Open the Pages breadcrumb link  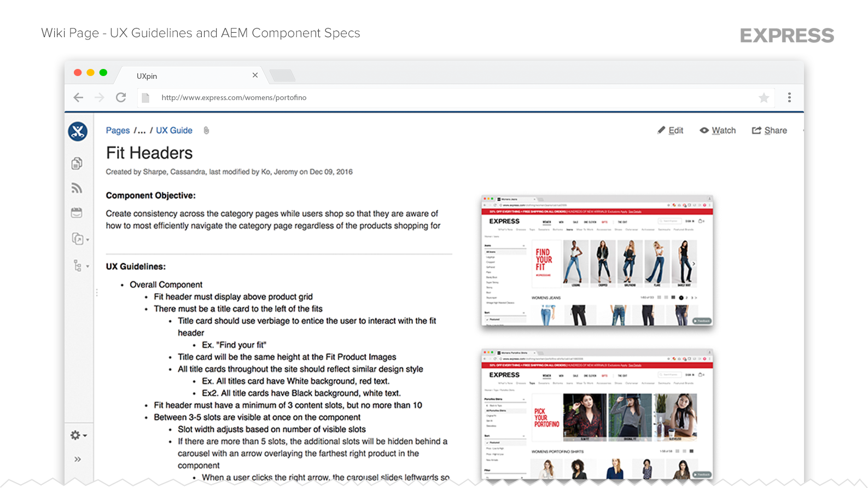tap(118, 130)
